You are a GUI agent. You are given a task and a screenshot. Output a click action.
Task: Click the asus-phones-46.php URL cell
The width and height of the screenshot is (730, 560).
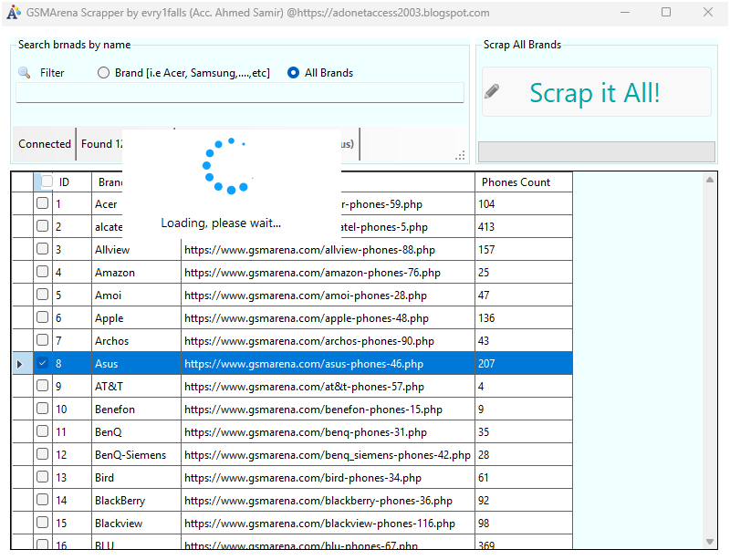coord(328,364)
